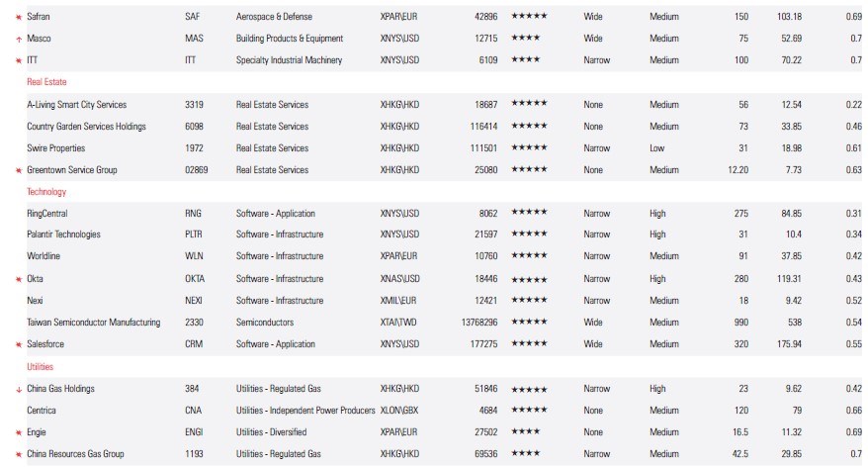Screen dimensions: 868x467
Task: Click the down arrow beside China Gas Holdings
Action: coord(19,389)
